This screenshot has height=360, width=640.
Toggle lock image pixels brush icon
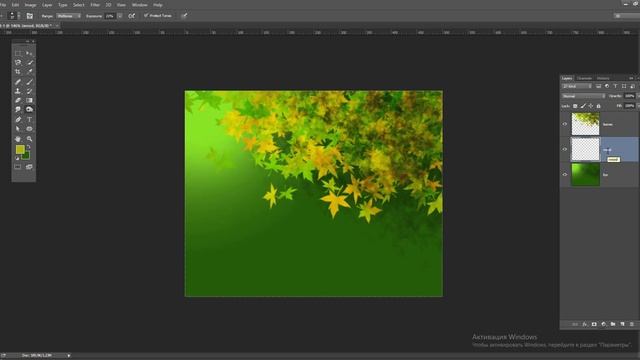click(583, 106)
